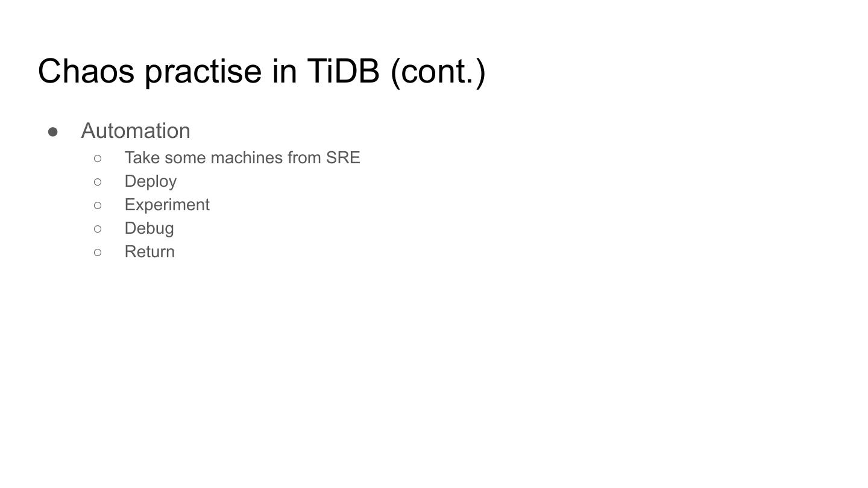This screenshot has height=488, width=868.
Task: Click the hollow bullet next to Deploy
Action: coord(98,182)
